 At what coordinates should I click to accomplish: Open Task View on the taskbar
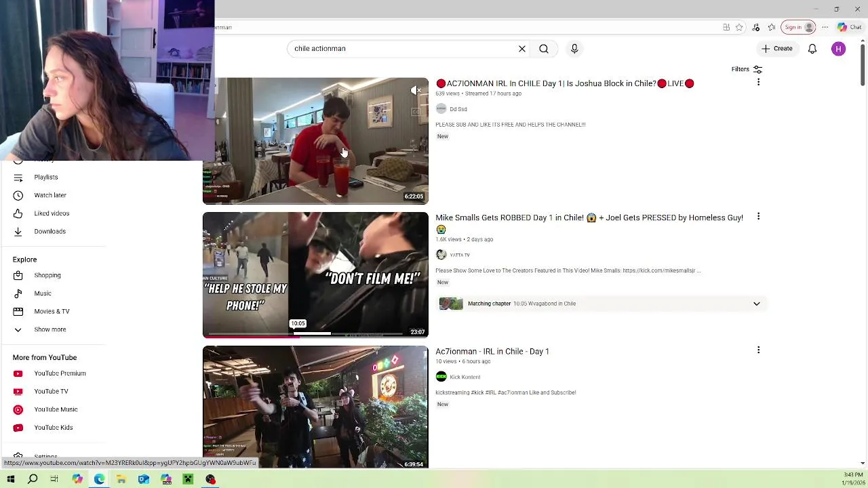click(x=54, y=479)
